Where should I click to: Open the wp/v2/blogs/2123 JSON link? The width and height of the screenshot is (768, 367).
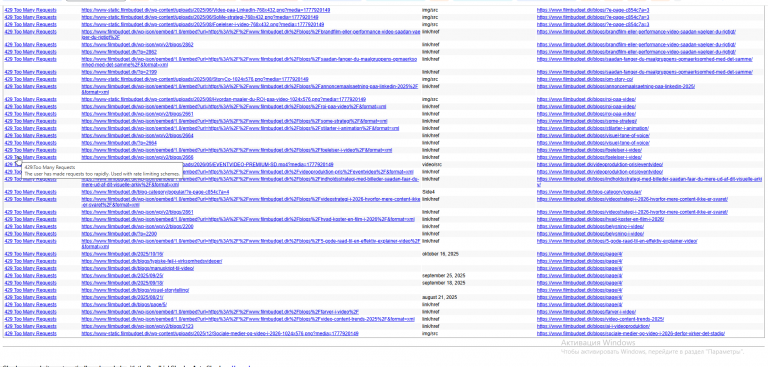(137, 326)
